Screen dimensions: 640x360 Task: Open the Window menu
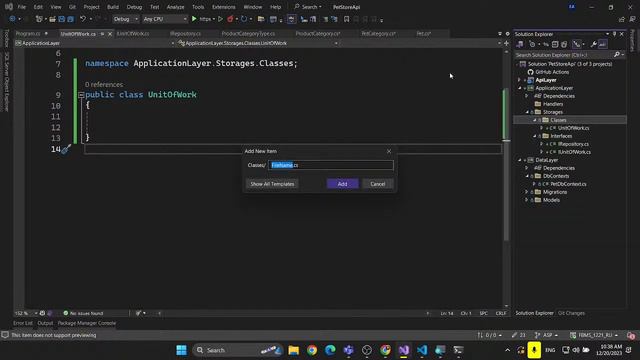(253, 7)
